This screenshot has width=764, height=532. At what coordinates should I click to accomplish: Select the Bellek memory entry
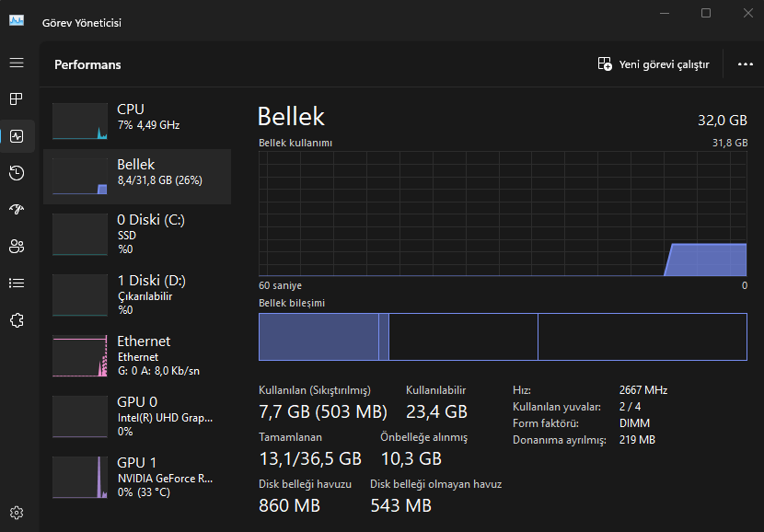tap(136, 173)
